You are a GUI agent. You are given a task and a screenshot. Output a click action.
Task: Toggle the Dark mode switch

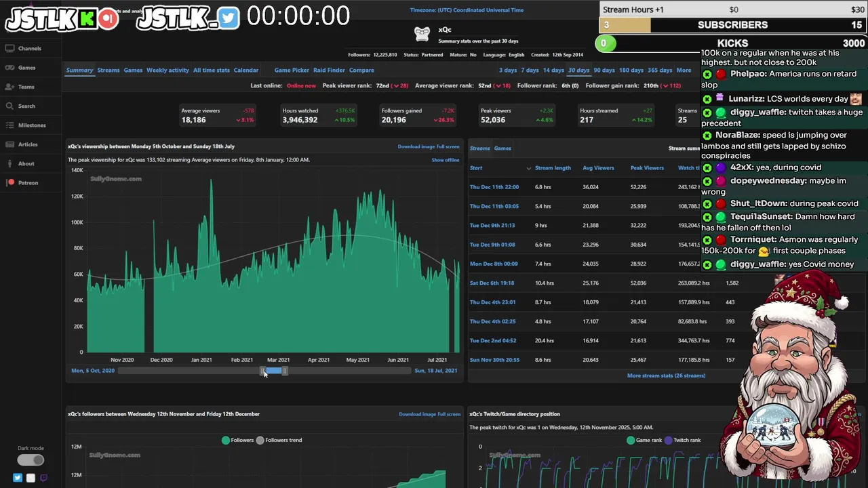coord(31,460)
